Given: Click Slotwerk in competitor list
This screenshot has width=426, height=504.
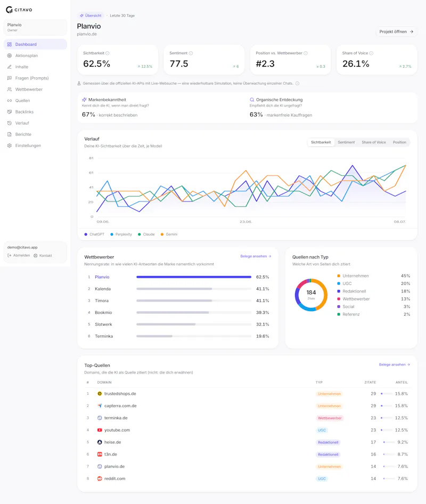Looking at the screenshot, I should click(x=103, y=324).
